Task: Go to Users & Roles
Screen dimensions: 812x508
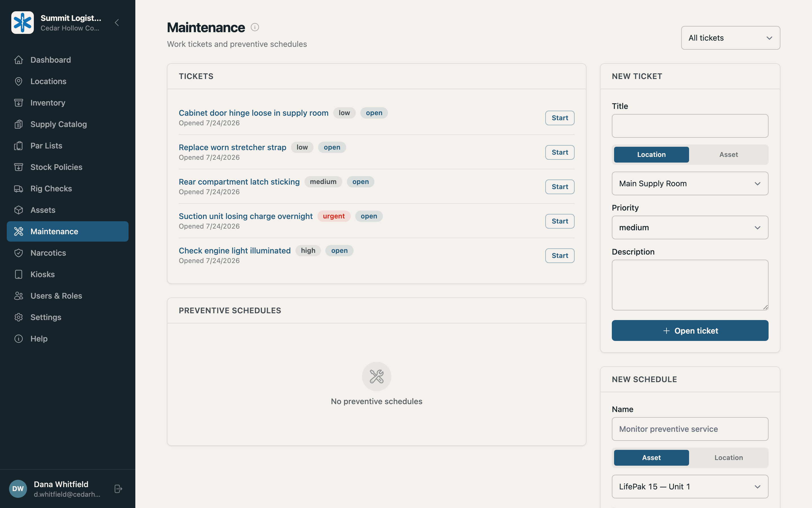Action: (67, 296)
